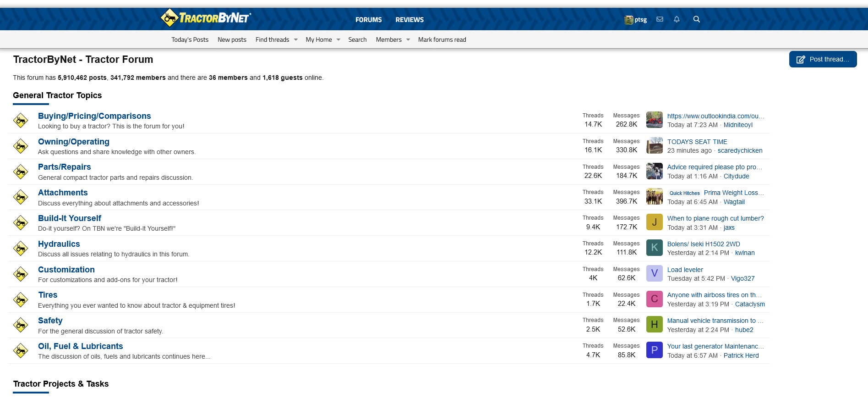Expand the My Home dropdown arrow
Viewport: 868px width, 399px height.
[338, 40]
